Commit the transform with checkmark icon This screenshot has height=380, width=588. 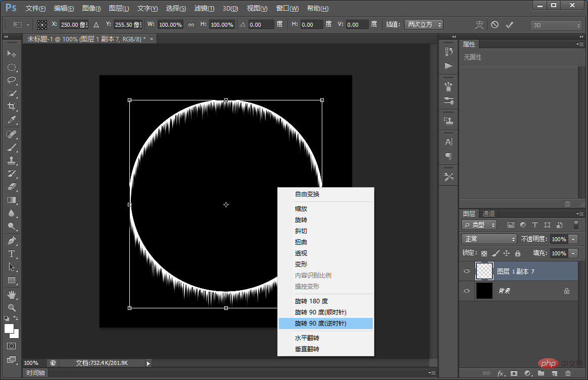[509, 24]
